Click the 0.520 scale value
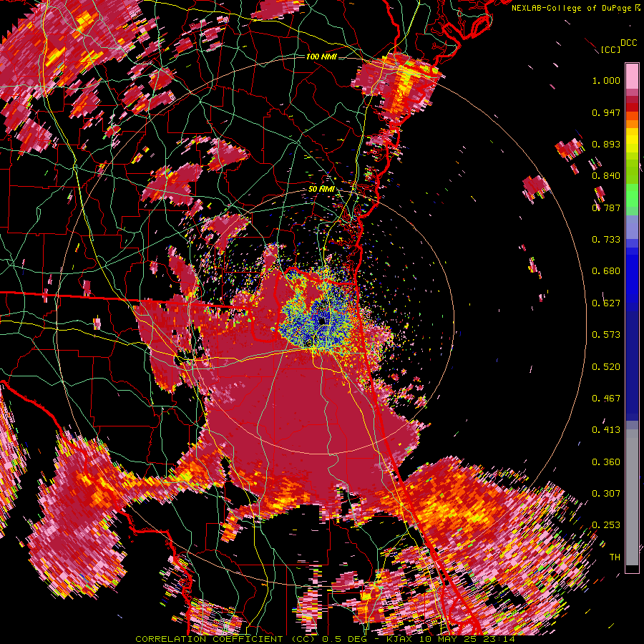 606,367
